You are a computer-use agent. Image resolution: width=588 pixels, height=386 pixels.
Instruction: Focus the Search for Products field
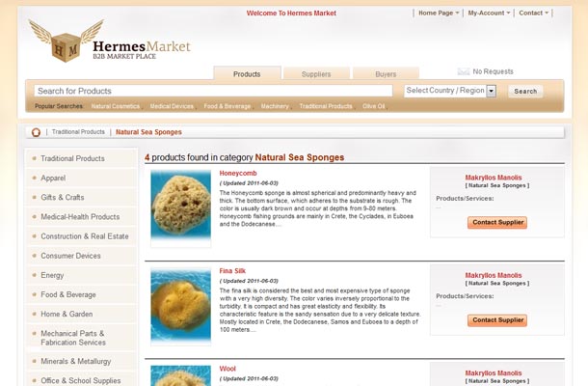(x=213, y=91)
